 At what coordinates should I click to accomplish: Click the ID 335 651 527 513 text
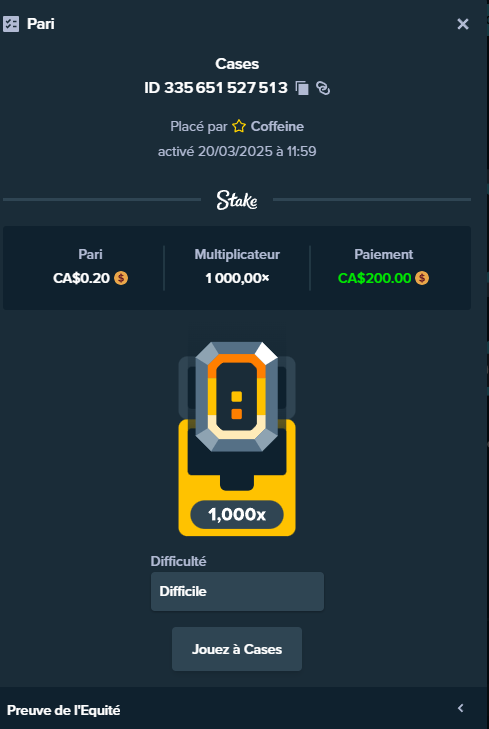pos(216,88)
